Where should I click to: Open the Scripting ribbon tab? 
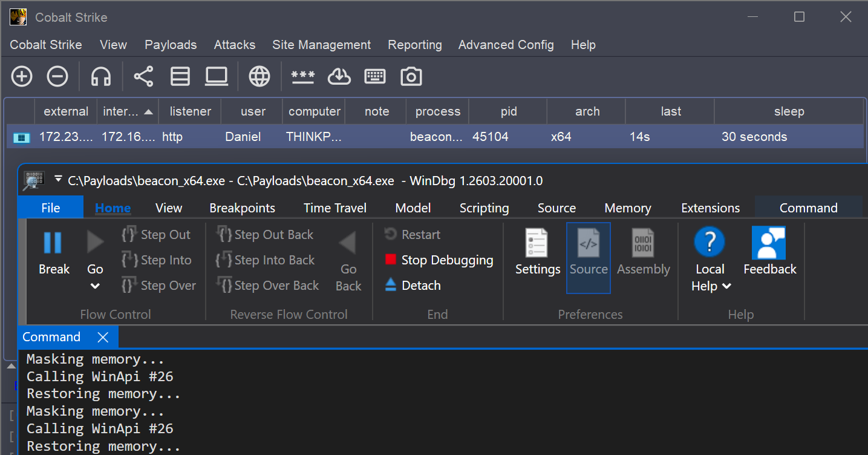pyautogui.click(x=485, y=208)
